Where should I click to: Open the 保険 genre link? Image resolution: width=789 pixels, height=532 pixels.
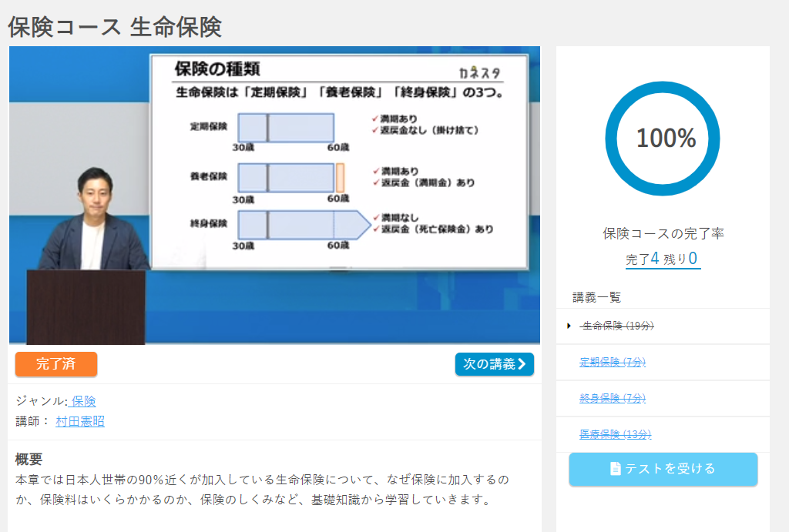pos(83,401)
